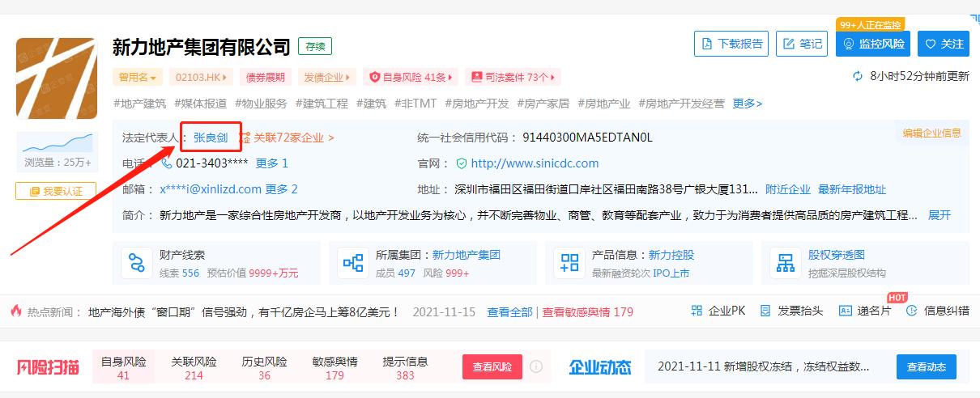Click the #媒体报道 hashtag
Screen dimensions: 980x398
click(x=201, y=104)
